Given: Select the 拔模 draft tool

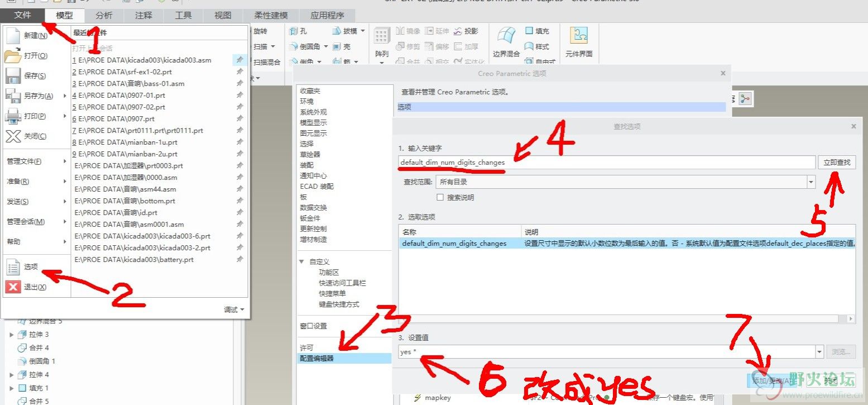Looking at the screenshot, I should 345,31.
